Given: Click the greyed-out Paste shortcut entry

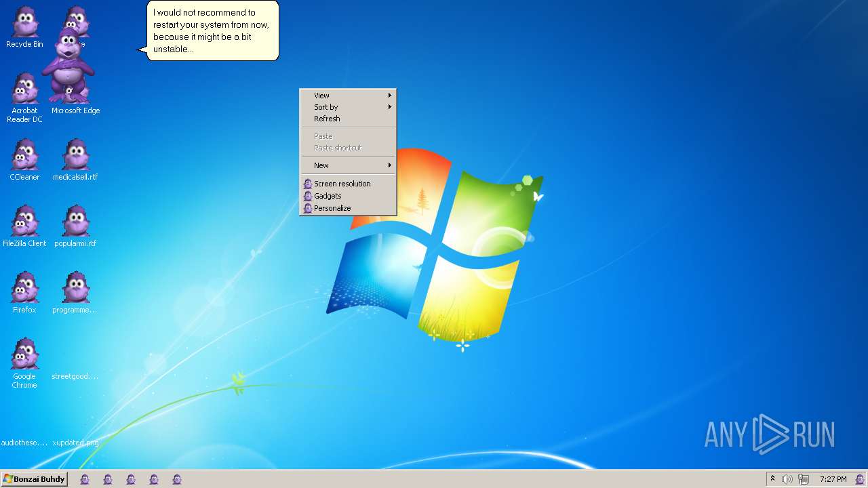Looking at the screenshot, I should click(348, 148).
